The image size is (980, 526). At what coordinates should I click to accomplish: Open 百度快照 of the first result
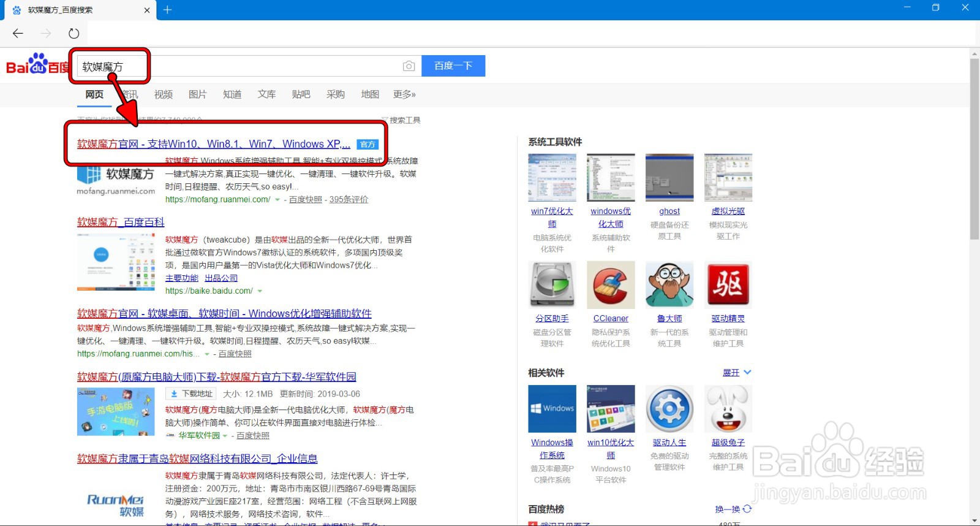coord(306,200)
